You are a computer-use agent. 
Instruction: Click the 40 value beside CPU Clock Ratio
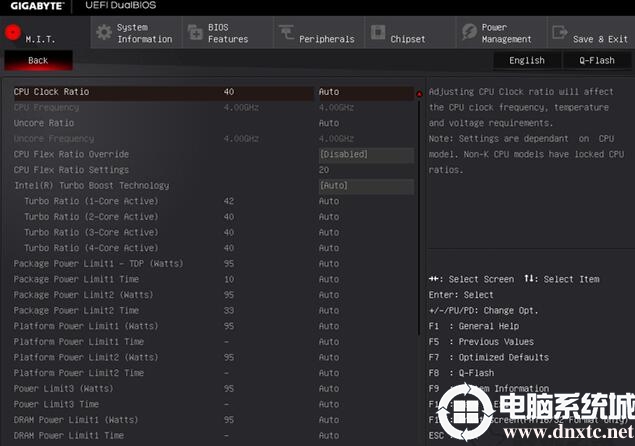229,92
